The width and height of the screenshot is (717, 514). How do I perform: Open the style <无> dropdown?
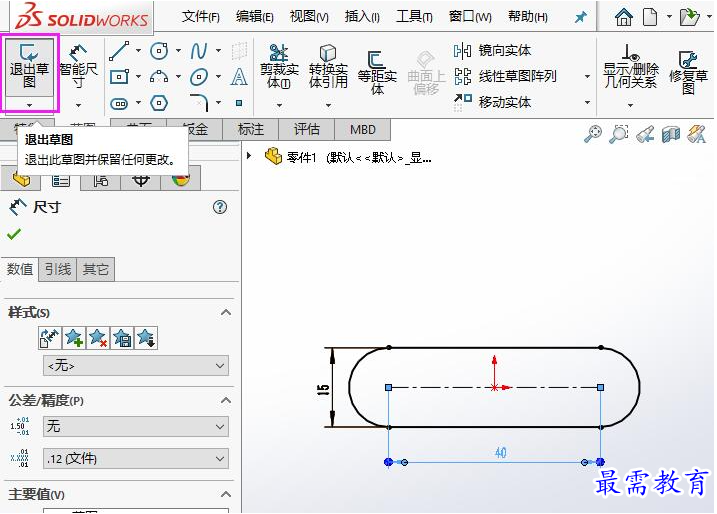point(136,366)
